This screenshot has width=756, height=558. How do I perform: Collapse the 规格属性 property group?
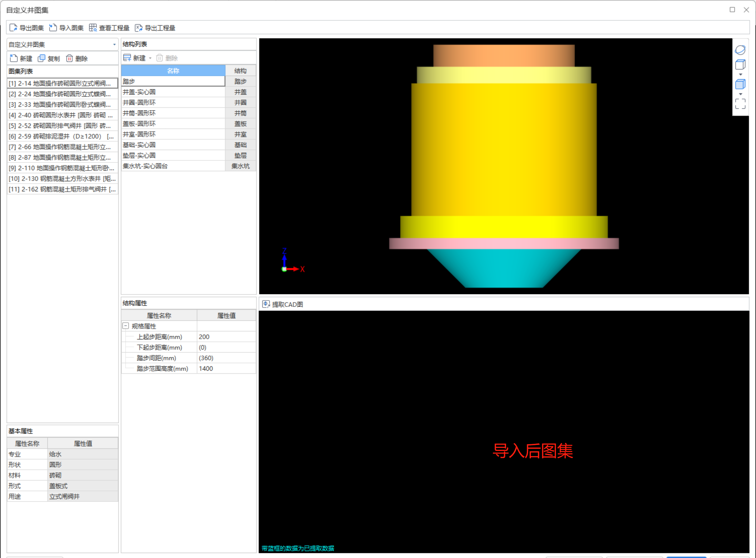pos(125,326)
